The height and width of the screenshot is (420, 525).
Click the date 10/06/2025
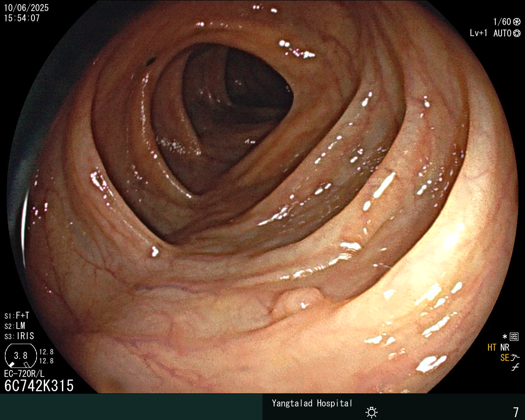click(x=26, y=8)
